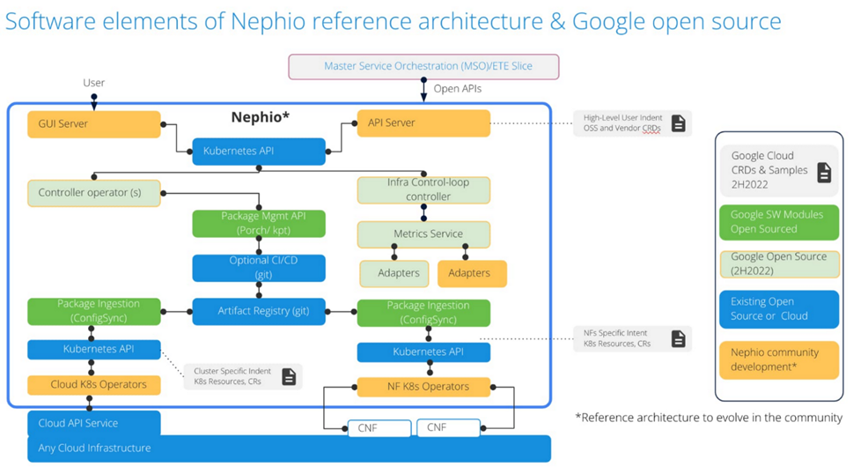The height and width of the screenshot is (467, 868).
Task: Click the document icon beside NFs Specific Intent
Action: 678,338
